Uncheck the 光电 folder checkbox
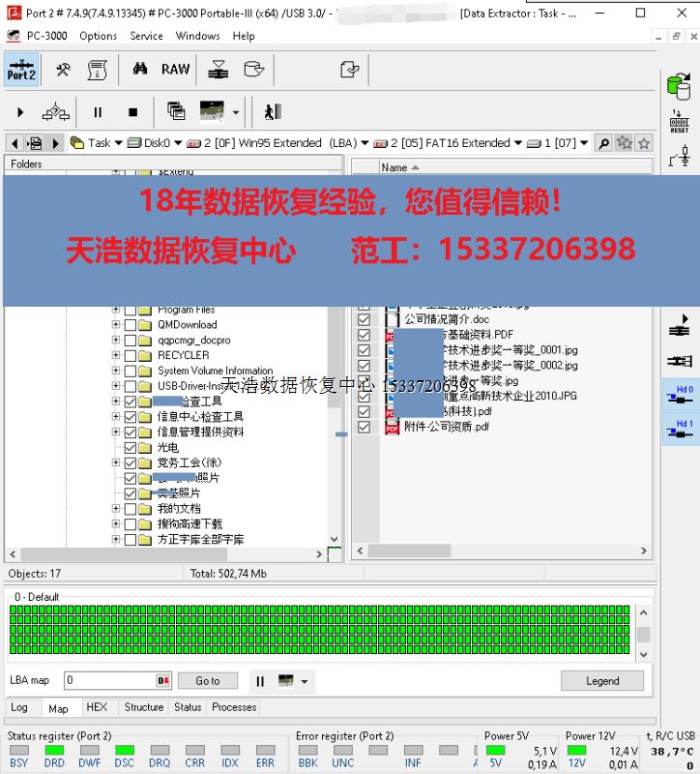This screenshot has width=700, height=774. coord(131,448)
